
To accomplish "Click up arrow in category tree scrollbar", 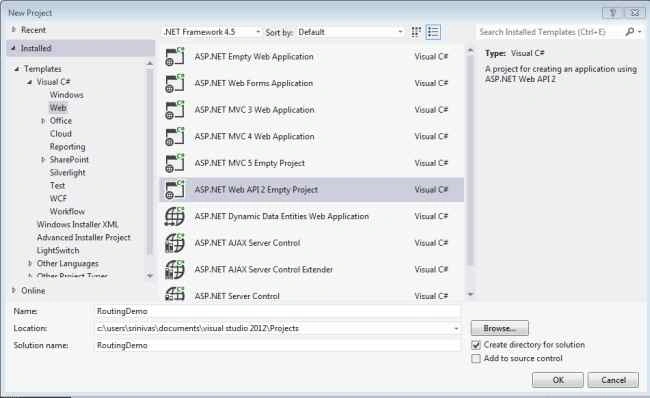I will point(150,63).
